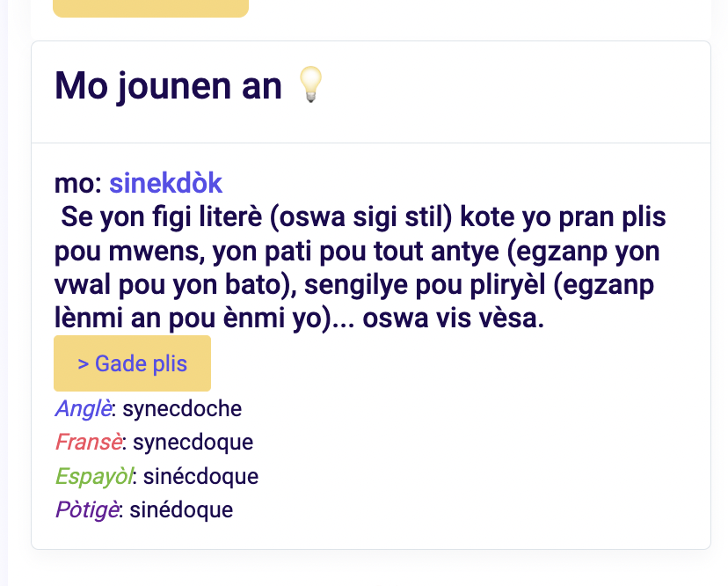Click the Pòtigè language label
728x586 pixels.
click(x=87, y=509)
